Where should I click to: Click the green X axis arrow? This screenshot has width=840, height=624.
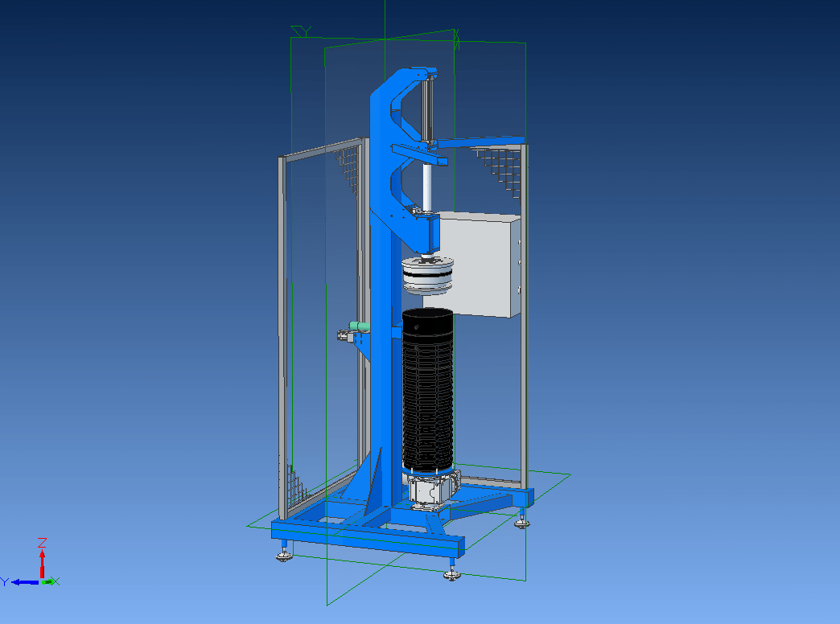coord(49,581)
